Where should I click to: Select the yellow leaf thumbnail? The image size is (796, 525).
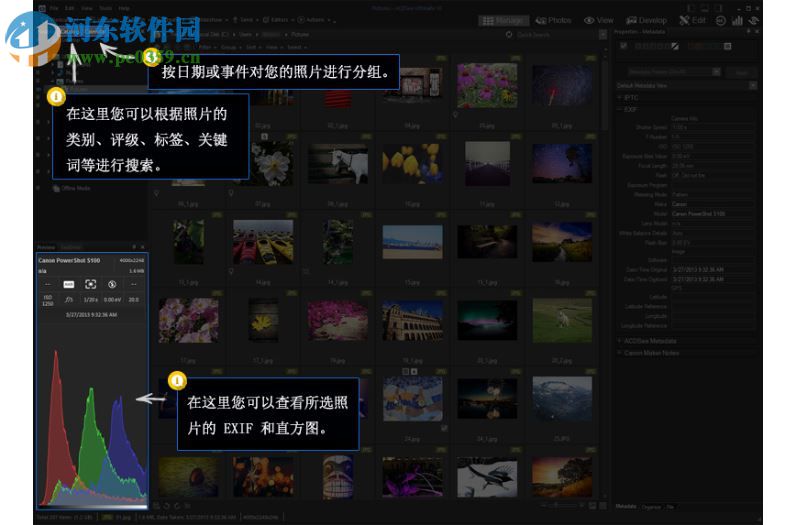[x=262, y=320]
